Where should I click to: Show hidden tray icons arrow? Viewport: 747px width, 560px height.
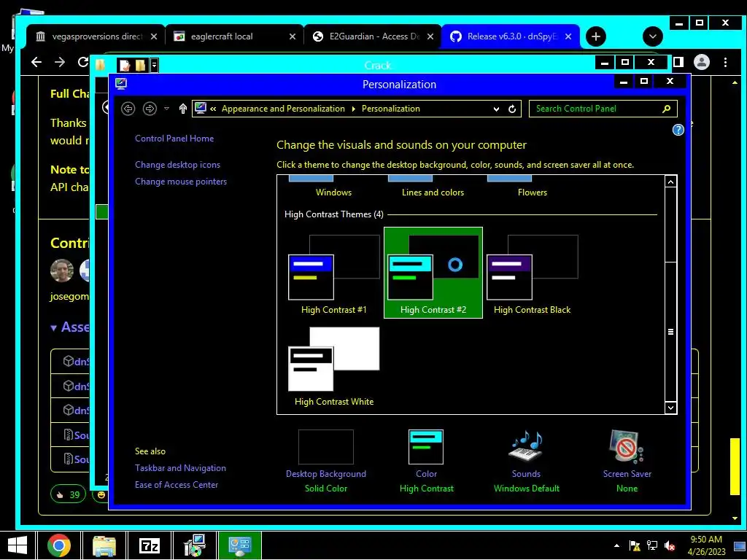616,545
